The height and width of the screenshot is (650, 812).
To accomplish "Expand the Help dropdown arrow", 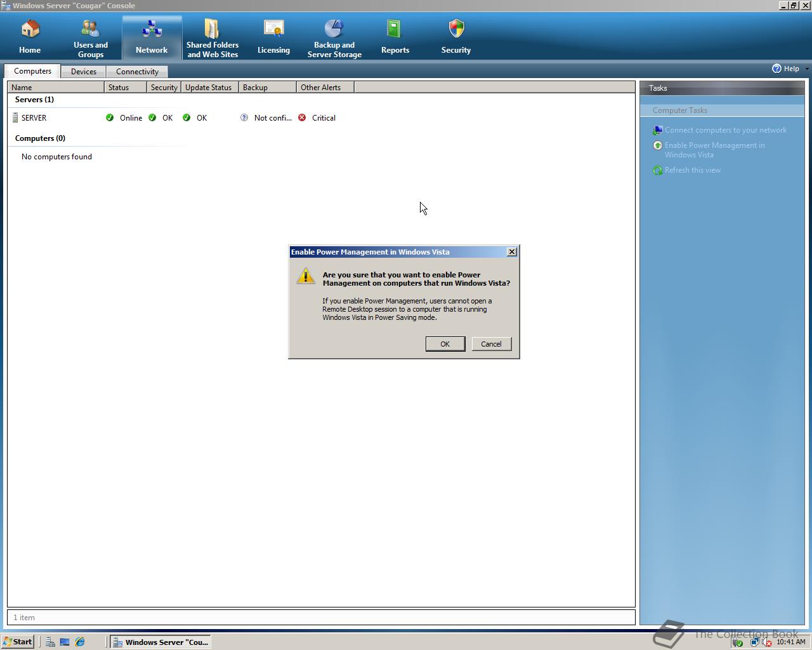I will (x=807, y=69).
